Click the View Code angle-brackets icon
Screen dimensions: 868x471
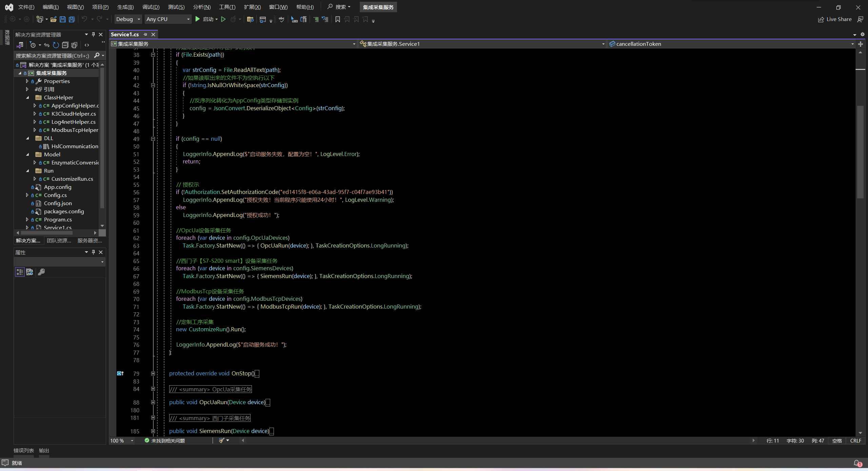pos(87,45)
